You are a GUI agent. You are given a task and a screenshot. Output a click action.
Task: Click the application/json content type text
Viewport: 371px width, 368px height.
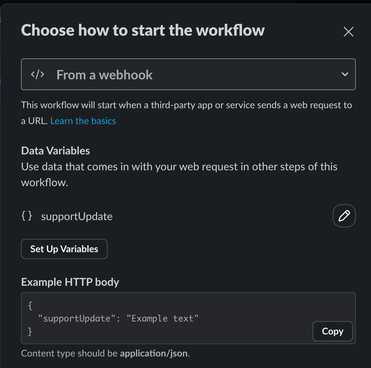[x=154, y=353]
